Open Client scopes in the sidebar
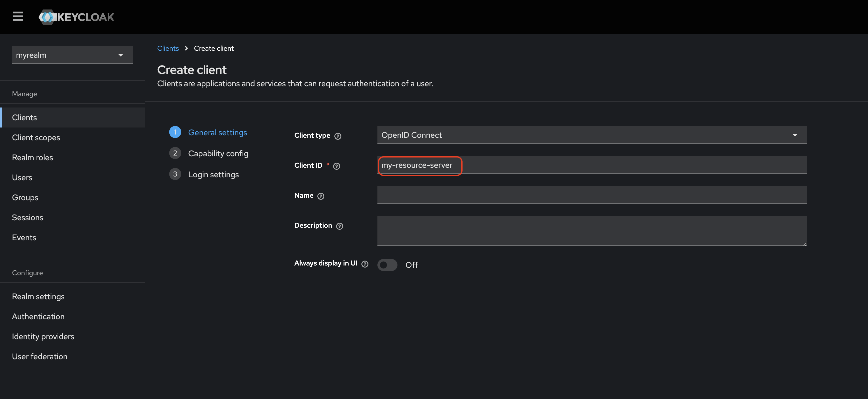 coord(72,137)
